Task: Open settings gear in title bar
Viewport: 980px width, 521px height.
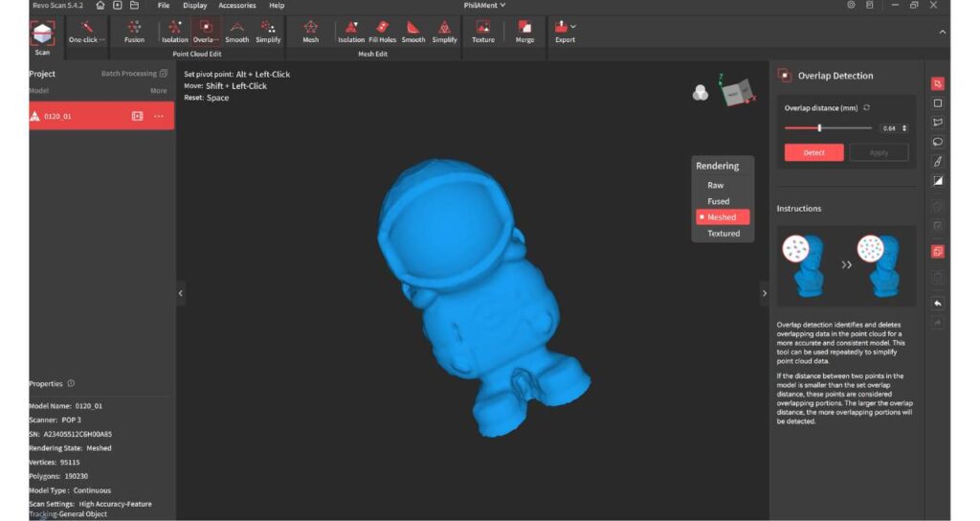Action: point(851,5)
